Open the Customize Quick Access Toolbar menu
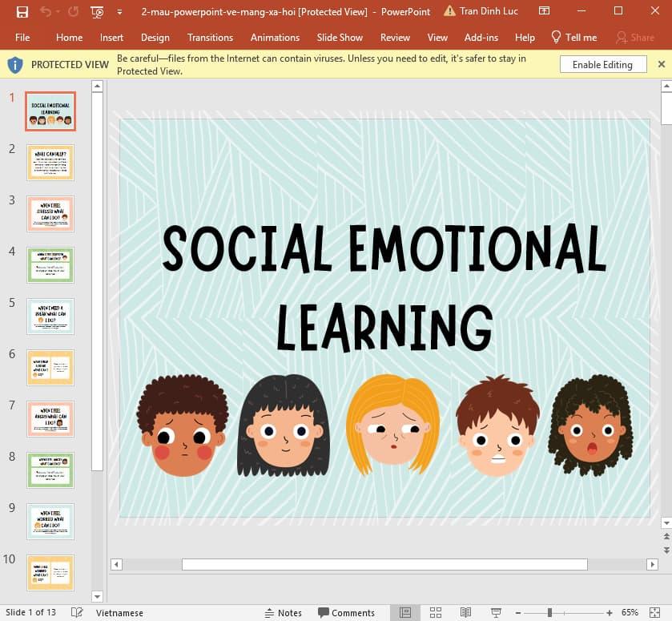Image resolution: width=672 pixels, height=621 pixels. [x=119, y=12]
